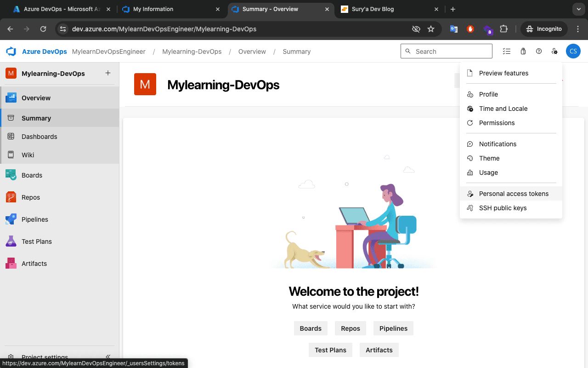Screen dimensions: 588x368
Task: Click the Boards service button
Action: click(311, 328)
